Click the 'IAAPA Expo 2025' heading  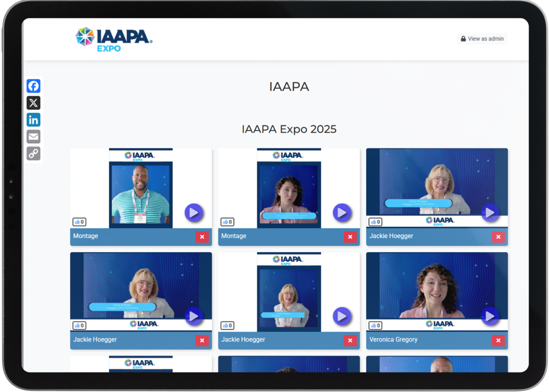[289, 129]
